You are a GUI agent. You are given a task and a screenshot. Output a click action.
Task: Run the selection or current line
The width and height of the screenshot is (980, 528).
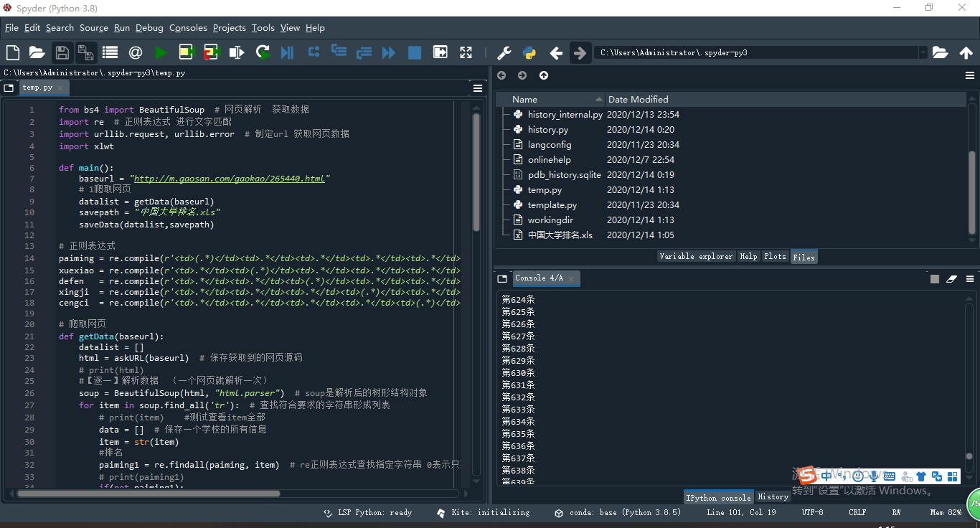(236, 52)
